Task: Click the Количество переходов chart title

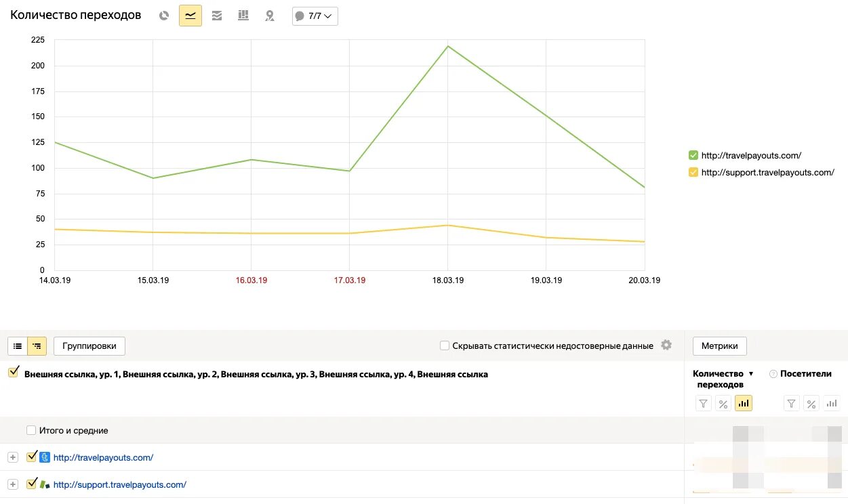Action: pyautogui.click(x=76, y=15)
